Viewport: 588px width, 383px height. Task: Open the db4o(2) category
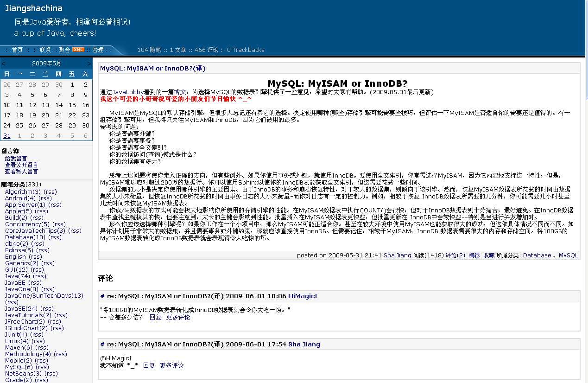pos(17,243)
